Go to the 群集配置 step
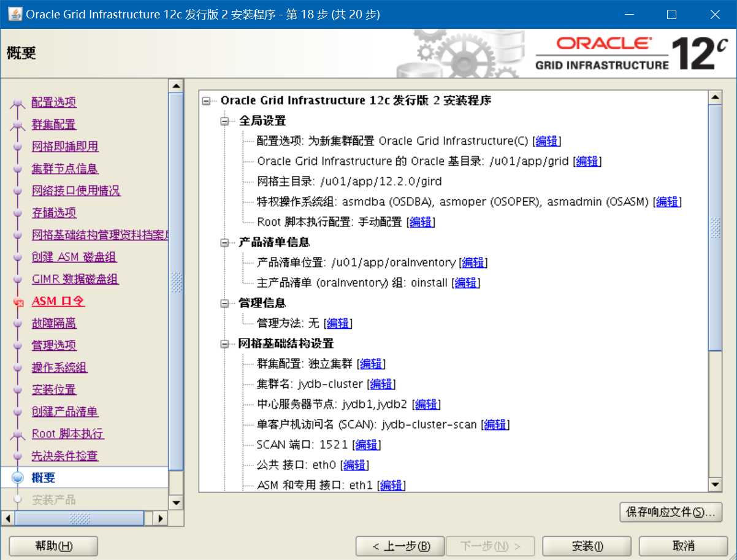 click(54, 125)
